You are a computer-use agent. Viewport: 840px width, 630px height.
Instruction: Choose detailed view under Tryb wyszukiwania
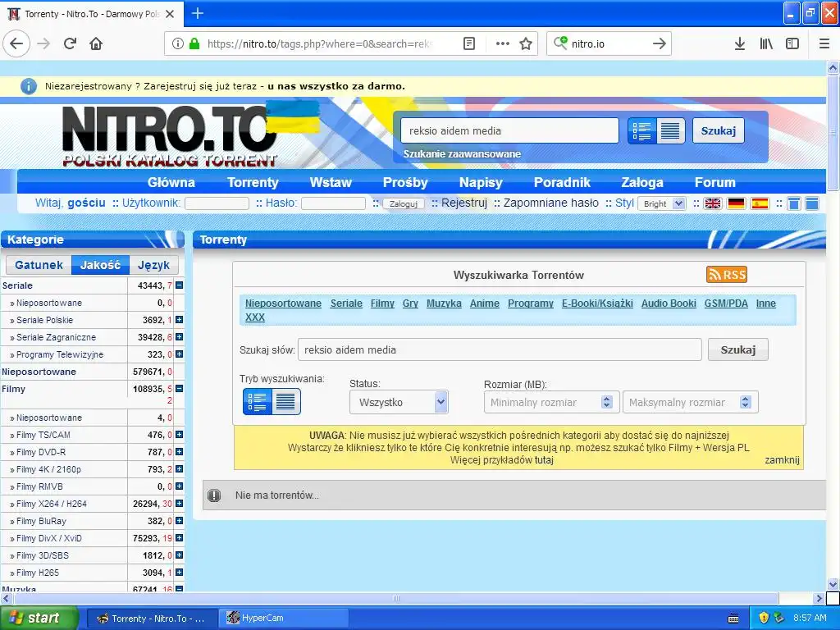(257, 402)
